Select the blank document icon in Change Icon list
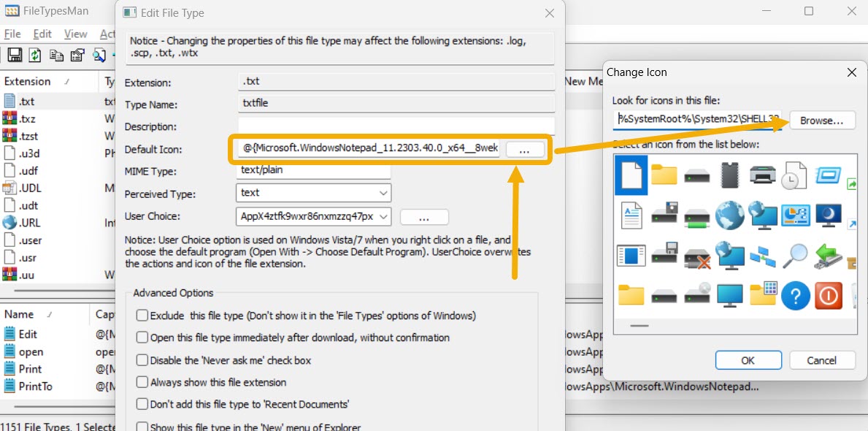Viewport: 868px width, 431px height. tap(631, 175)
